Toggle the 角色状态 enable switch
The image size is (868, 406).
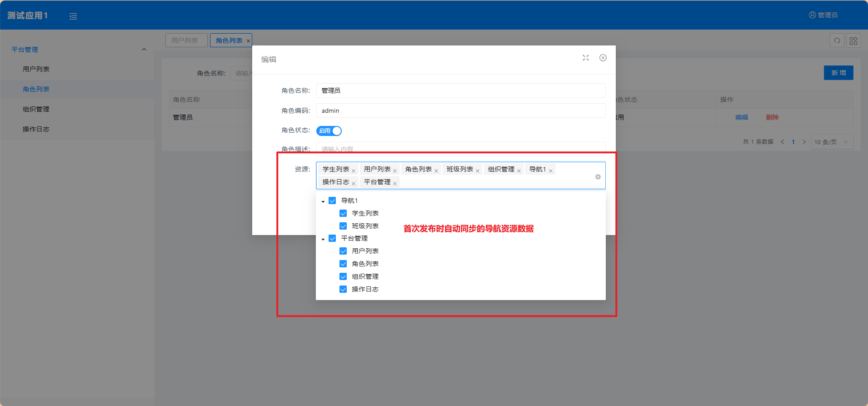pos(329,131)
